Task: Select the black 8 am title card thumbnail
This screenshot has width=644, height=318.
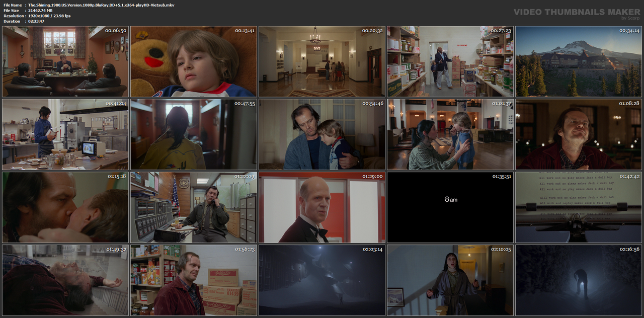Action: coord(450,207)
